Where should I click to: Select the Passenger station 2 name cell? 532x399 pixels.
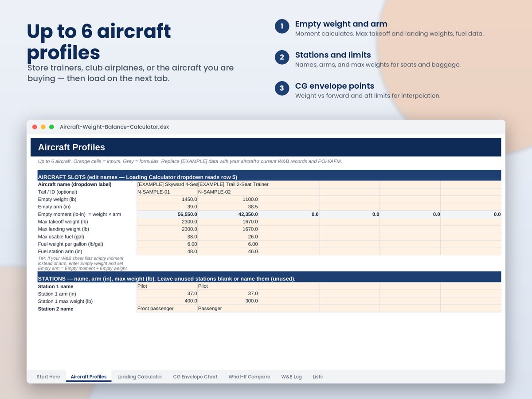pyautogui.click(x=228, y=309)
